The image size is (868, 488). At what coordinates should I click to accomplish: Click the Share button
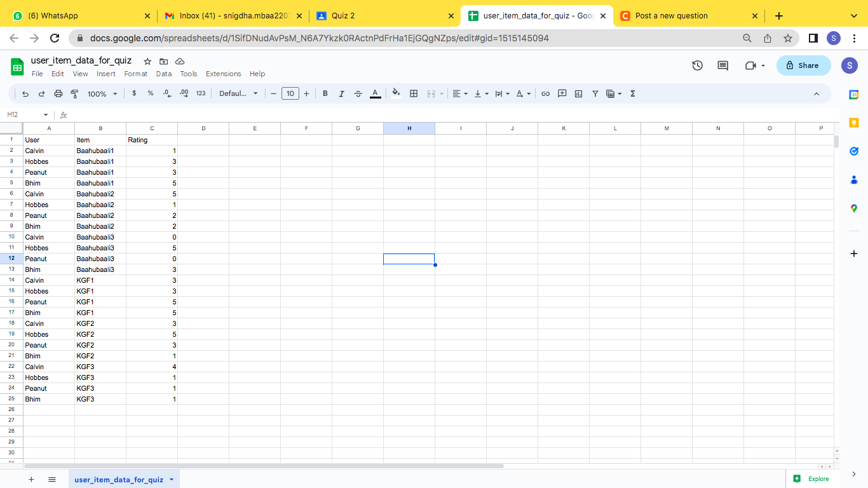[803, 65]
